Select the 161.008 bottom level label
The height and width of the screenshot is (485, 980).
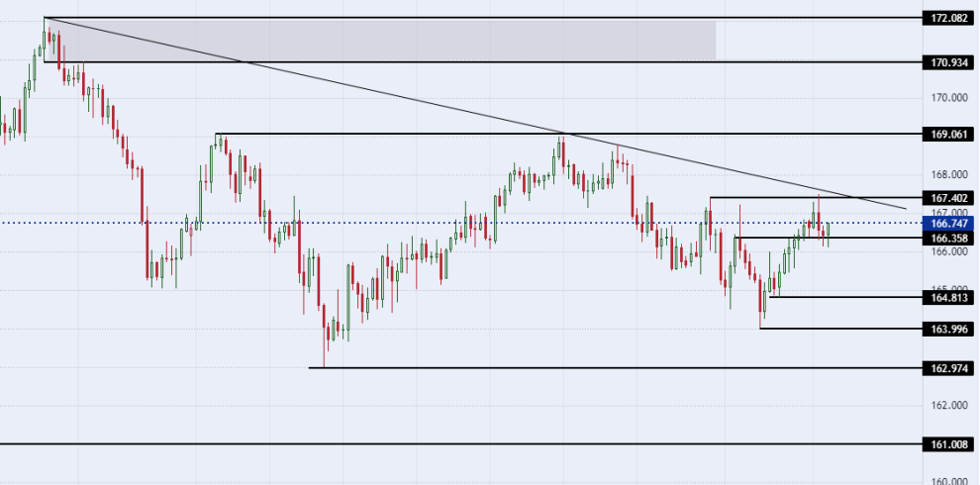(x=947, y=444)
